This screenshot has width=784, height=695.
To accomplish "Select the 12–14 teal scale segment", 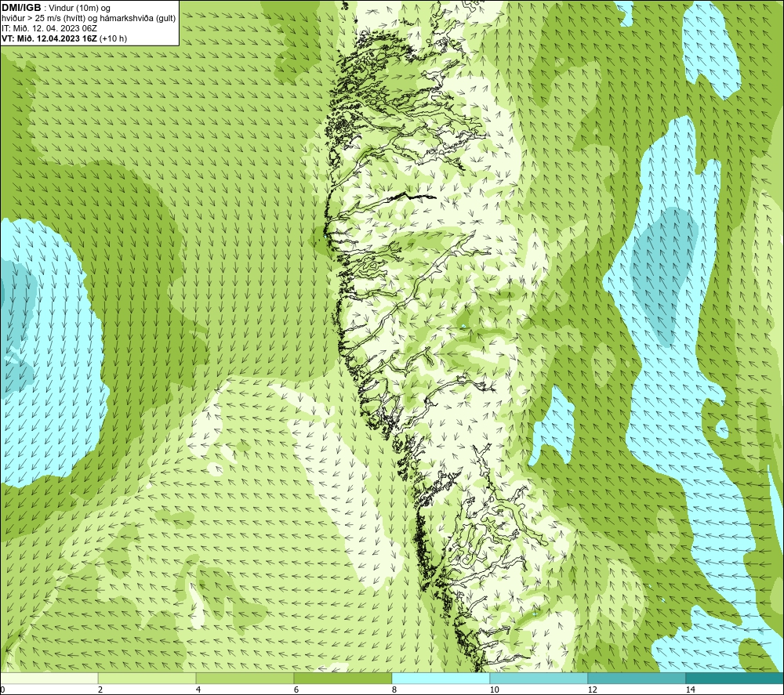I will pos(637,678).
